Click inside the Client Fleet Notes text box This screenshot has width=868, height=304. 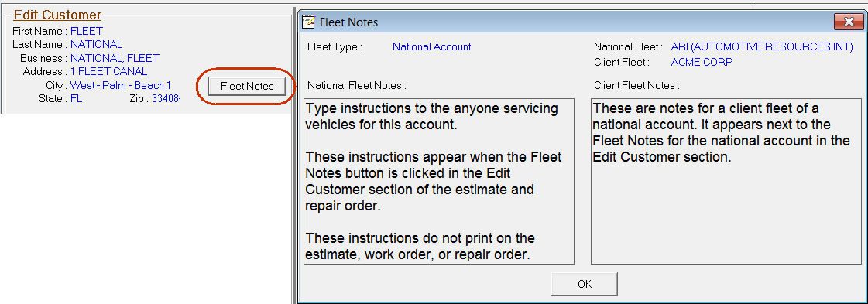pos(726,181)
